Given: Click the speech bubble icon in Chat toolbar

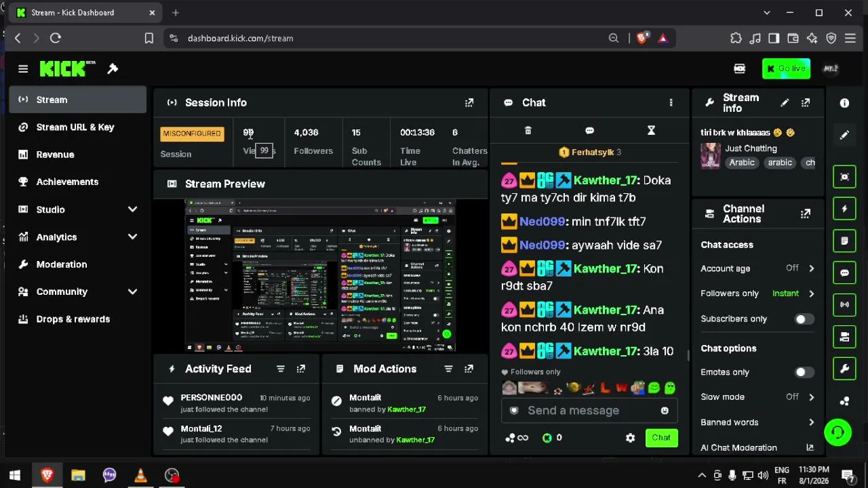Looking at the screenshot, I should pyautogui.click(x=589, y=130).
